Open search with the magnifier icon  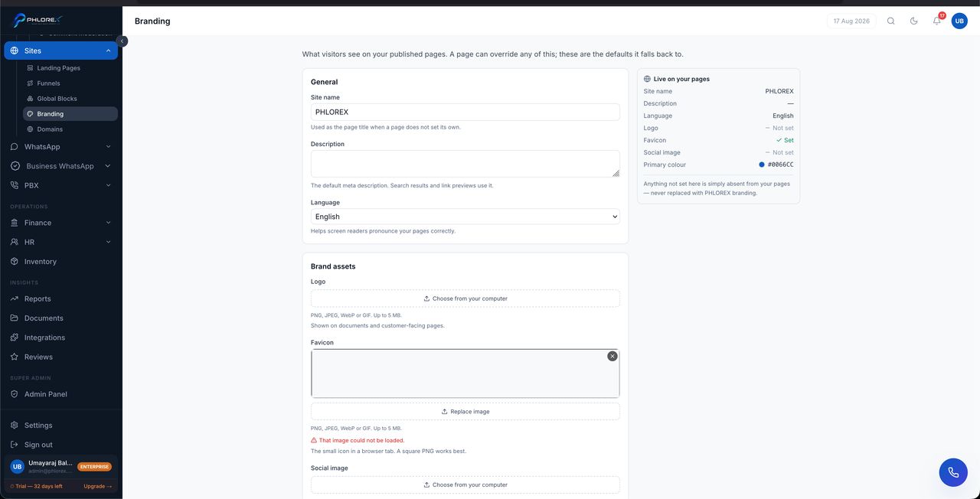pos(890,21)
